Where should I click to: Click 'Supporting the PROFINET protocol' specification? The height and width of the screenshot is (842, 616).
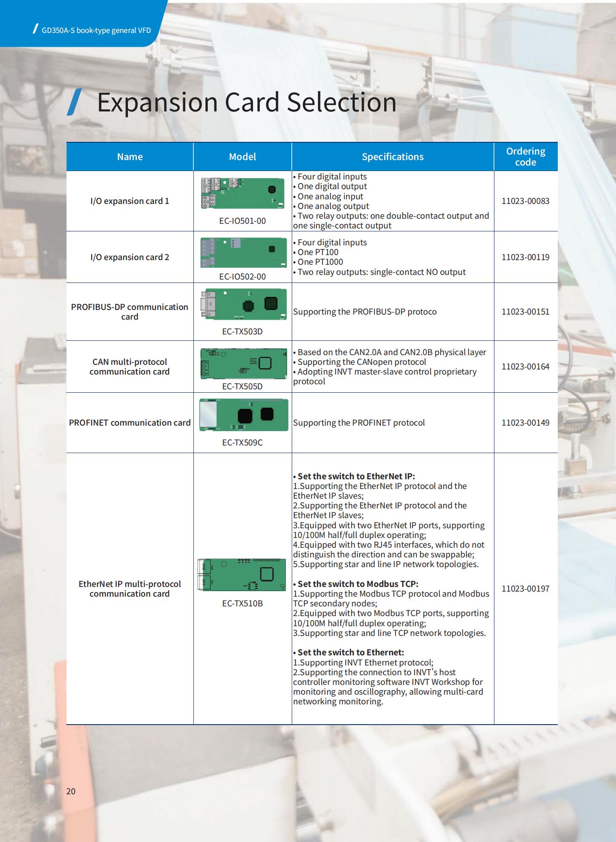pyautogui.click(x=359, y=423)
